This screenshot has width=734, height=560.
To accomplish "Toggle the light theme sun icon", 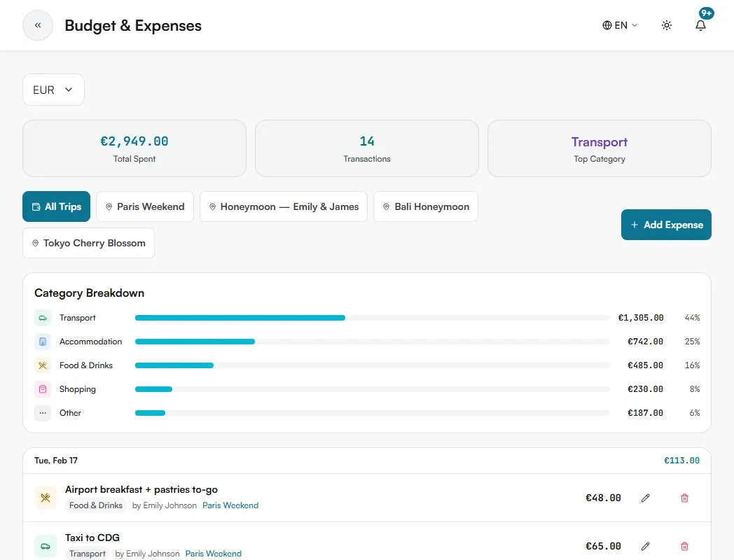I will tap(667, 25).
